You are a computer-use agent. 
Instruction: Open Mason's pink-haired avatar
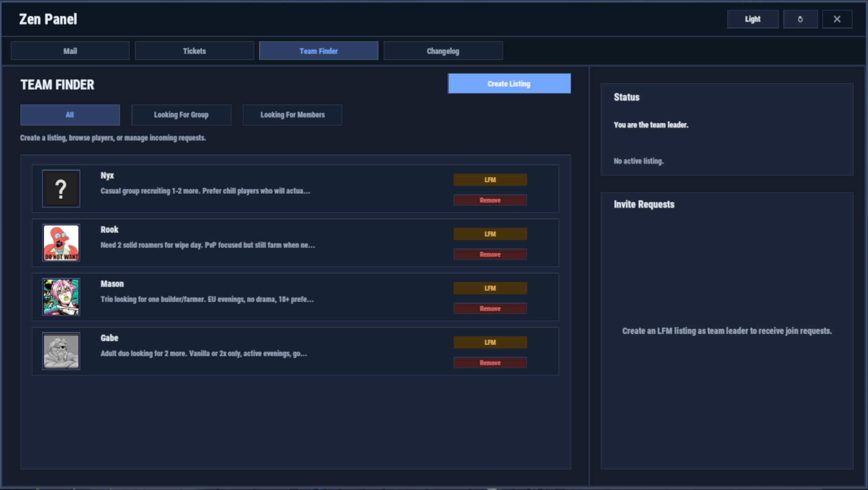coord(61,297)
